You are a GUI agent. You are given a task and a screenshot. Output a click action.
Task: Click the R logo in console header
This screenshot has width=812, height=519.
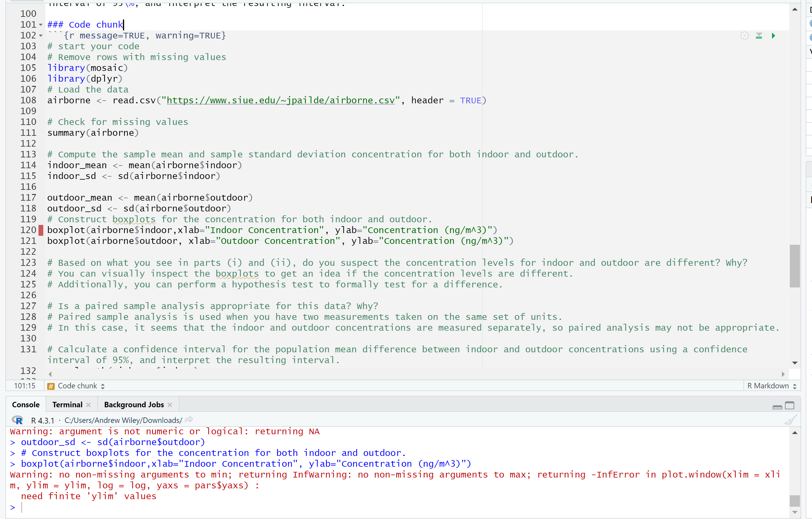tap(17, 420)
